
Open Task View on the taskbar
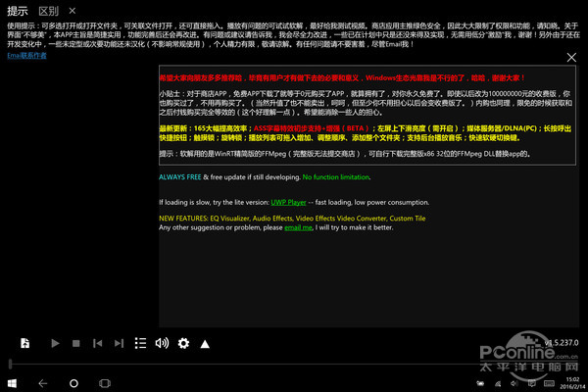tap(105, 383)
